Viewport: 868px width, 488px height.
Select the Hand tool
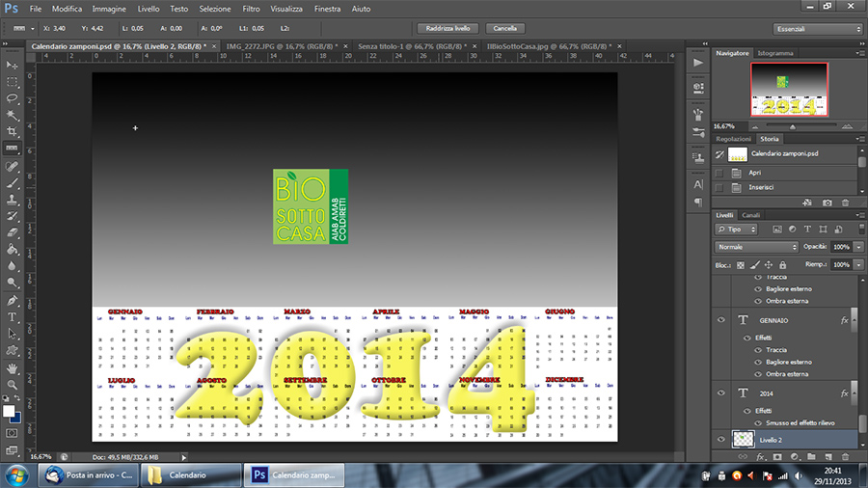(13, 367)
